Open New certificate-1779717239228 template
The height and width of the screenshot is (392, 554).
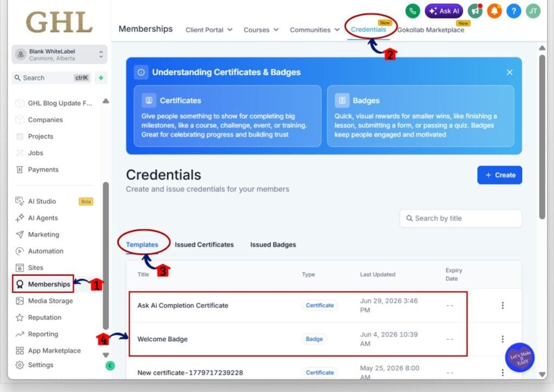(x=190, y=373)
